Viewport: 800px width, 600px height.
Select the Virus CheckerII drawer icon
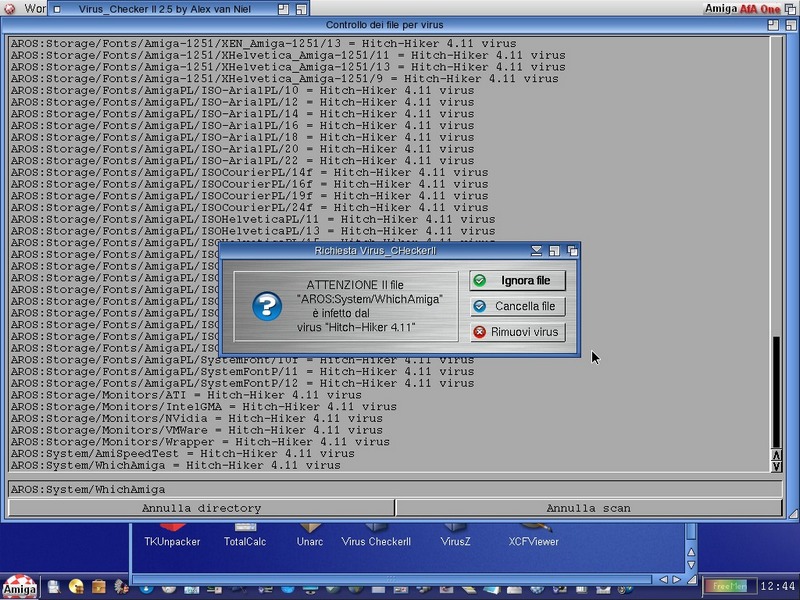pyautogui.click(x=376, y=535)
